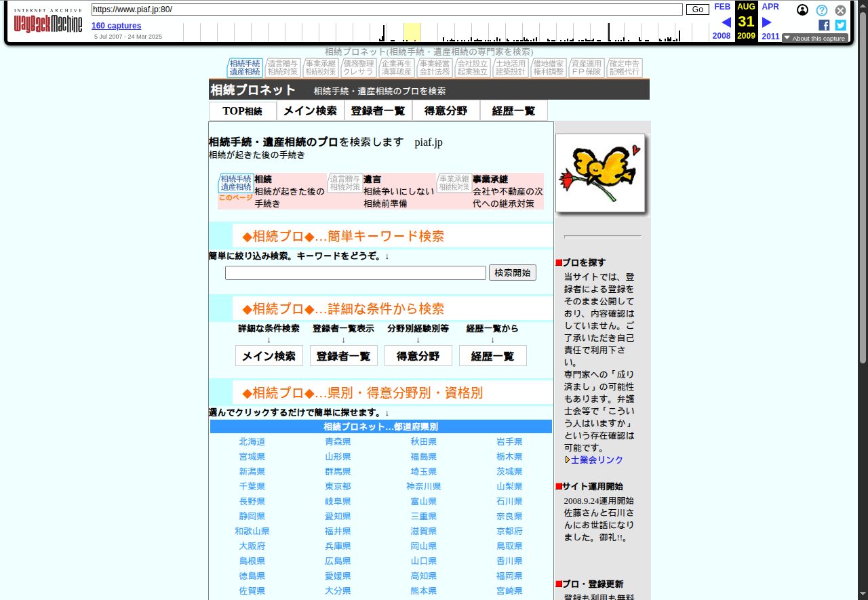Close the Wayback toolbar

(x=840, y=10)
